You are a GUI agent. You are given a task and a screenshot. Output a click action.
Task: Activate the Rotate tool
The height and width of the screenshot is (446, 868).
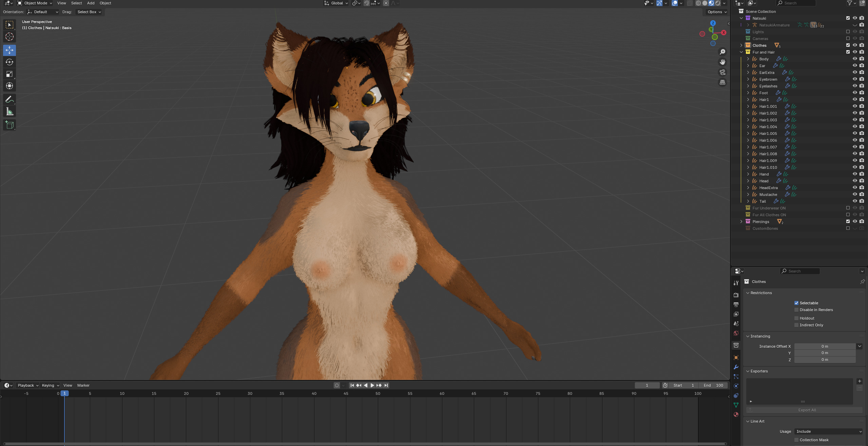click(9, 62)
